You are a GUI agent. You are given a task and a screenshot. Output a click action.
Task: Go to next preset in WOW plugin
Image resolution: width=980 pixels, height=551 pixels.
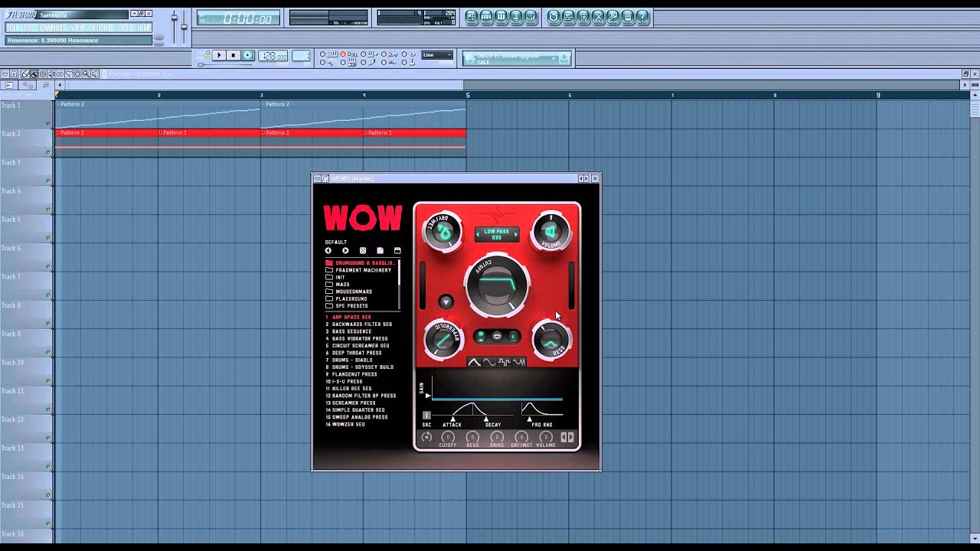345,250
